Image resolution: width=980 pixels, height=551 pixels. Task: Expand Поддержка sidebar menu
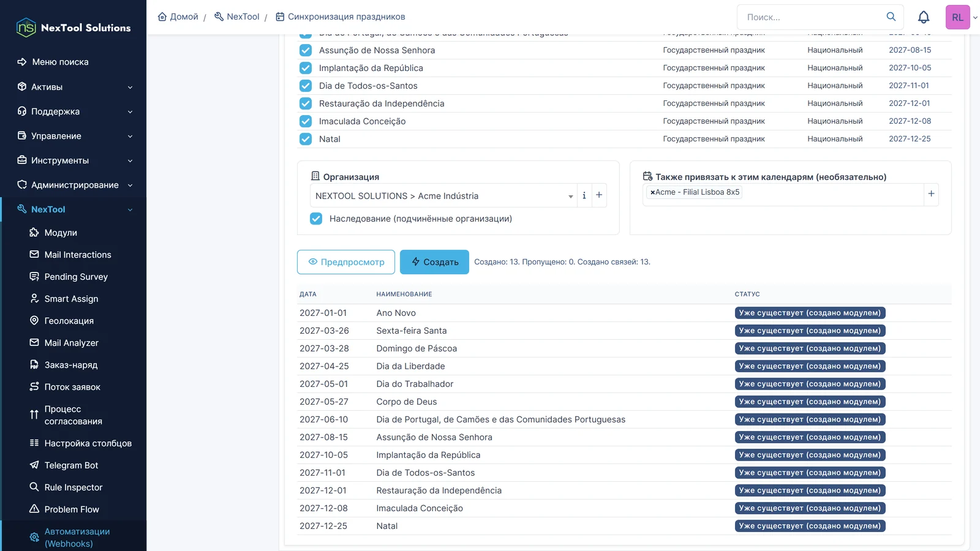(73, 111)
